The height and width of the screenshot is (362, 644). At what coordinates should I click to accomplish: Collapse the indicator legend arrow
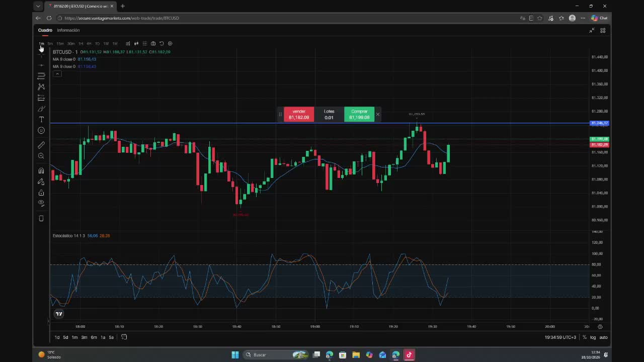pos(57,74)
